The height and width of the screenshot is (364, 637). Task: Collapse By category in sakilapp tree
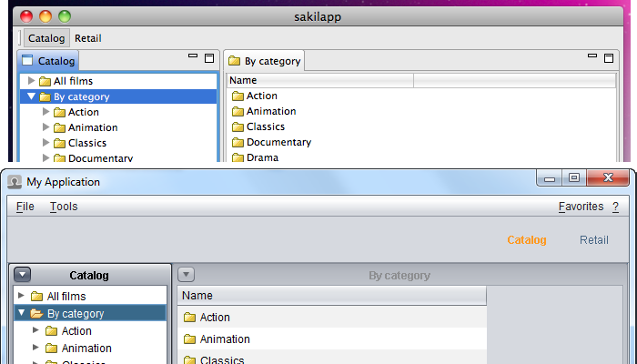pyautogui.click(x=31, y=96)
